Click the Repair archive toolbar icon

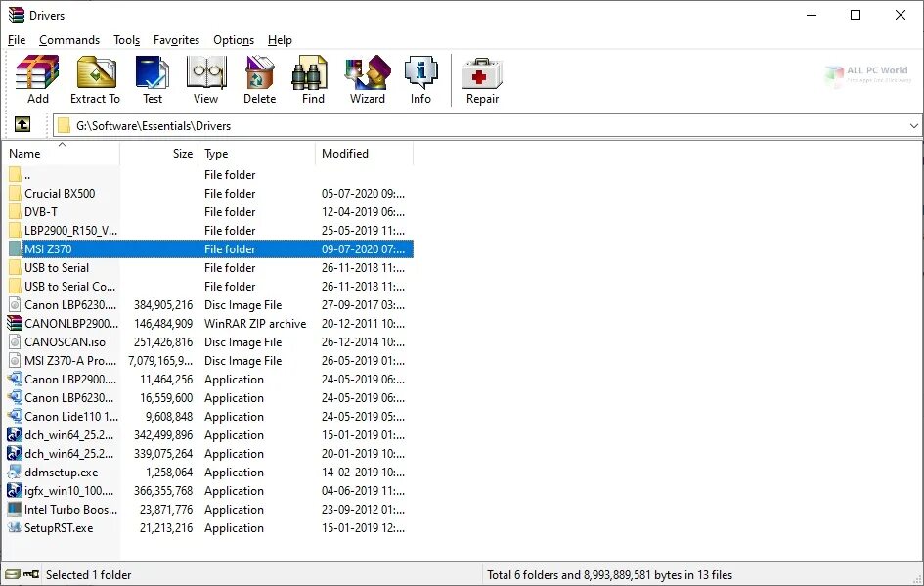(482, 73)
